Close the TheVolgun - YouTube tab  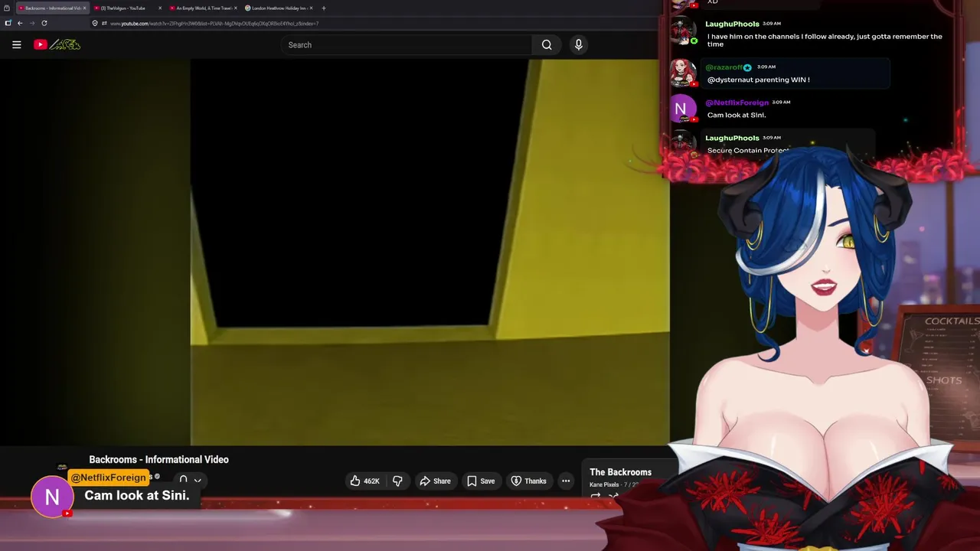(160, 8)
